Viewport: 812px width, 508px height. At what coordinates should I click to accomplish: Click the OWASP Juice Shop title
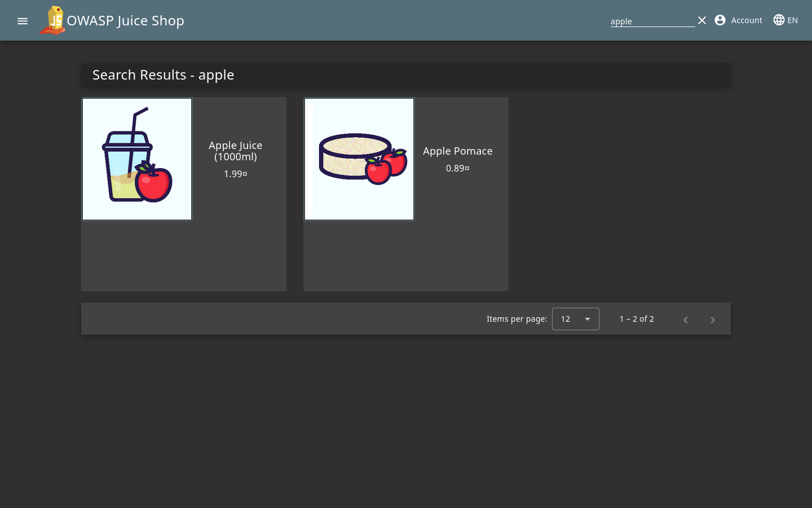(125, 21)
